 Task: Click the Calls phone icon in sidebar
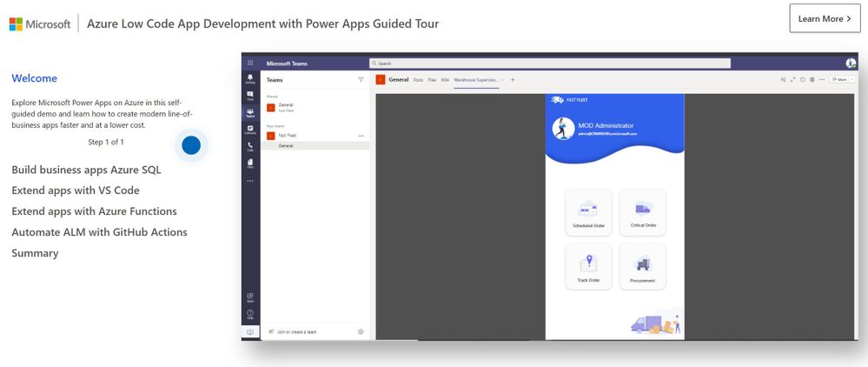point(250,146)
